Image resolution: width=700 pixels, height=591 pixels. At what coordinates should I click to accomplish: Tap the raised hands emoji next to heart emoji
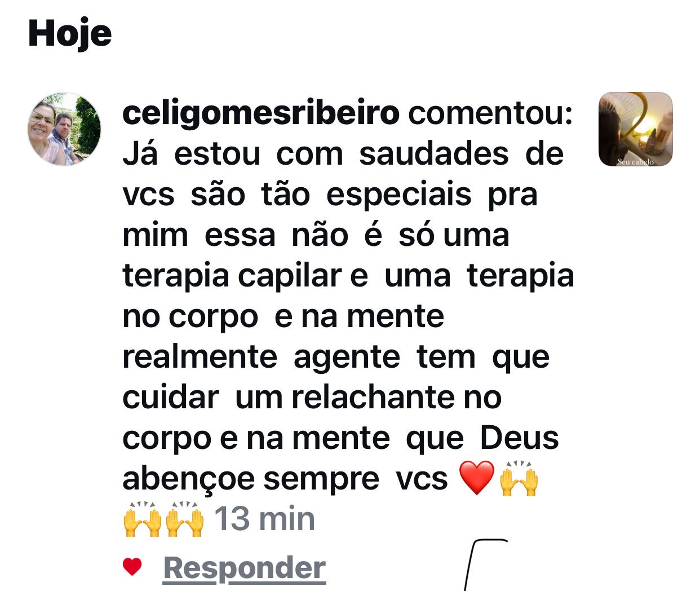[x=519, y=478]
